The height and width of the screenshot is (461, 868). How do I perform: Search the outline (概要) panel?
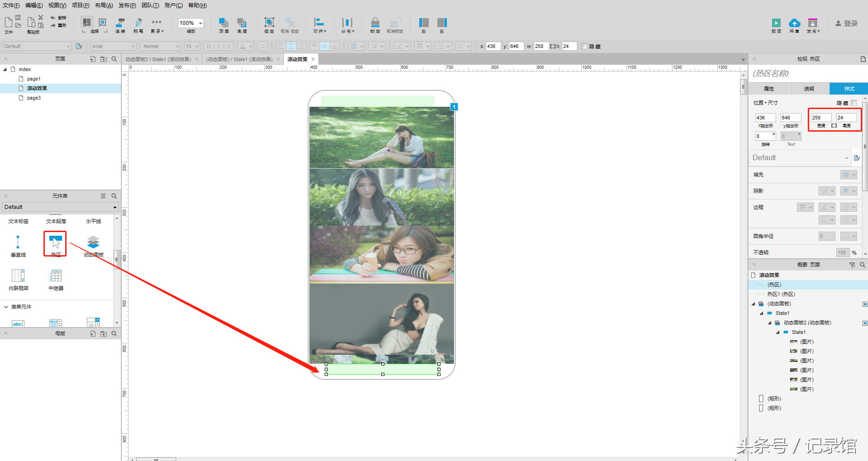tap(863, 265)
